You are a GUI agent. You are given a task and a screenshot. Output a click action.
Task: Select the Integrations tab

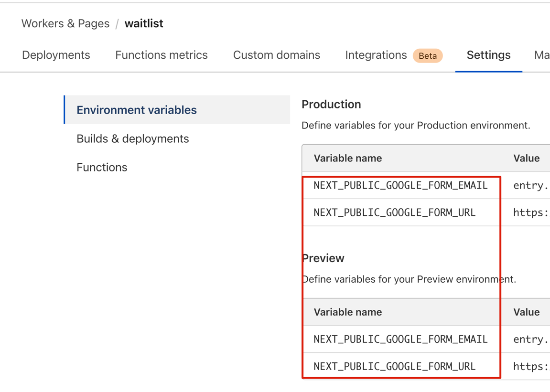(x=376, y=55)
